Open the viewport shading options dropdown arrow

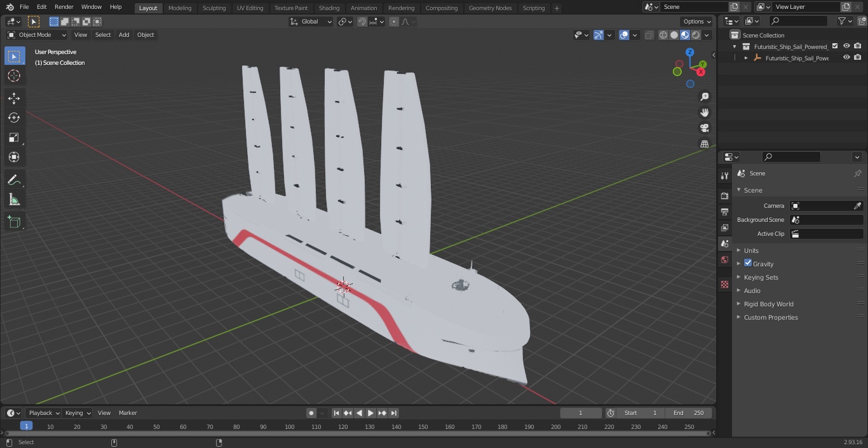click(707, 36)
